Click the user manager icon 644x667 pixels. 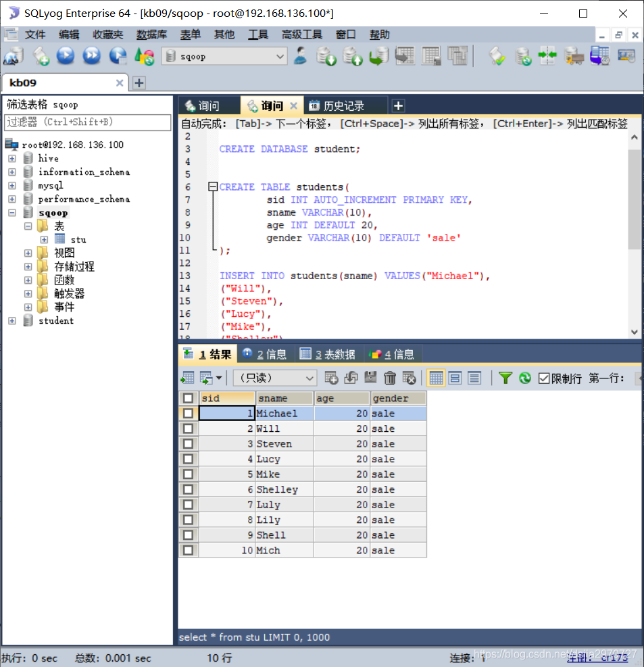click(x=300, y=56)
